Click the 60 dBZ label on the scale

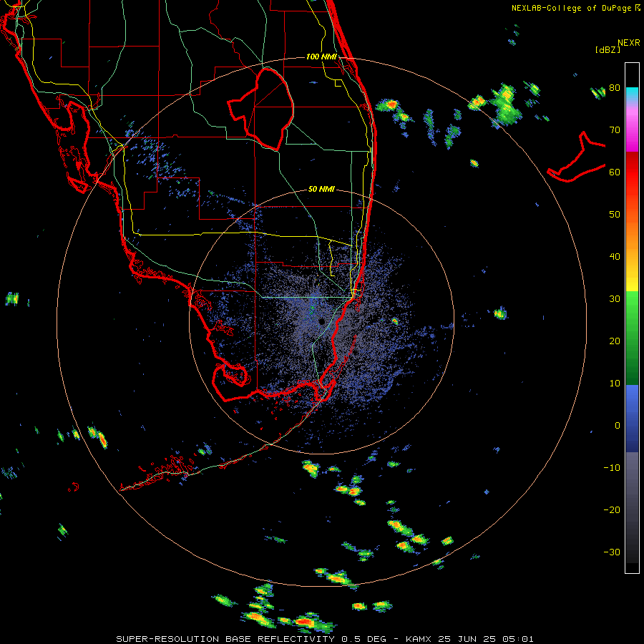click(x=615, y=172)
